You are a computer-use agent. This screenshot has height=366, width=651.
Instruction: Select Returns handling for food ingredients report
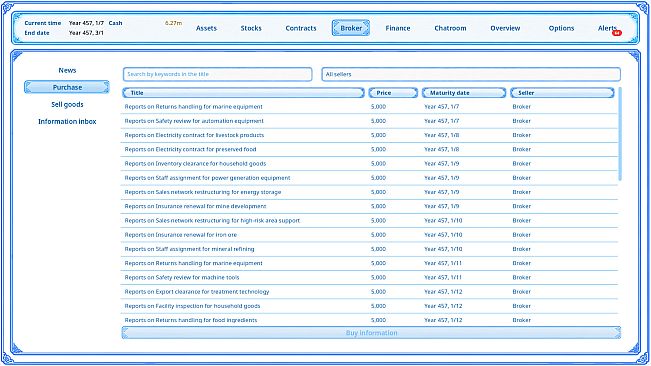[x=369, y=320]
